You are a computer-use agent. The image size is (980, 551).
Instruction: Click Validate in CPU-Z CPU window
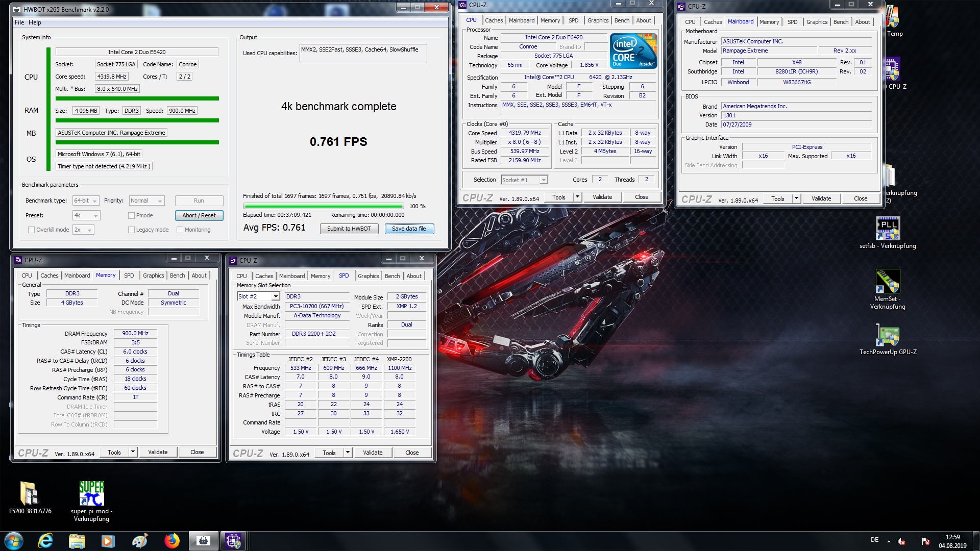pyautogui.click(x=602, y=197)
